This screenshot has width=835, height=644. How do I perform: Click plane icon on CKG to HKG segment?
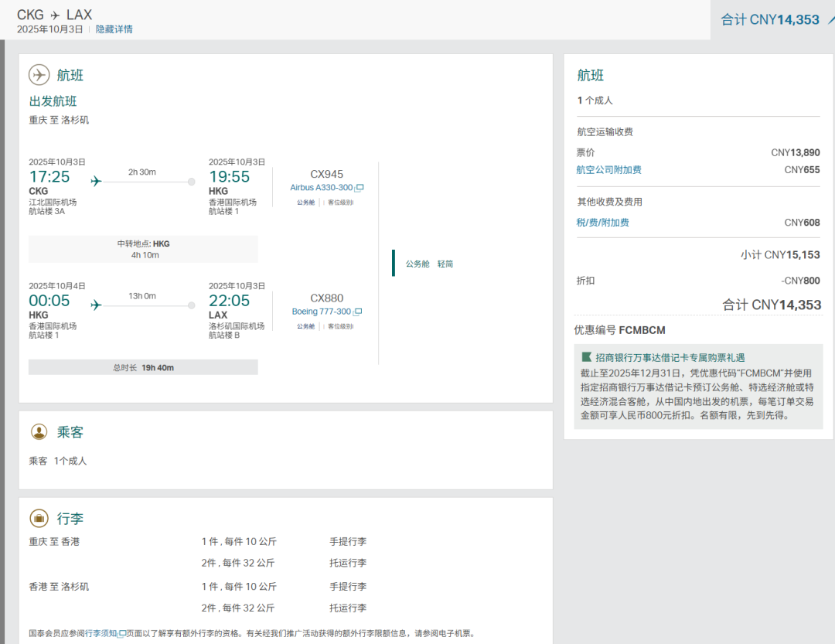pos(96,182)
